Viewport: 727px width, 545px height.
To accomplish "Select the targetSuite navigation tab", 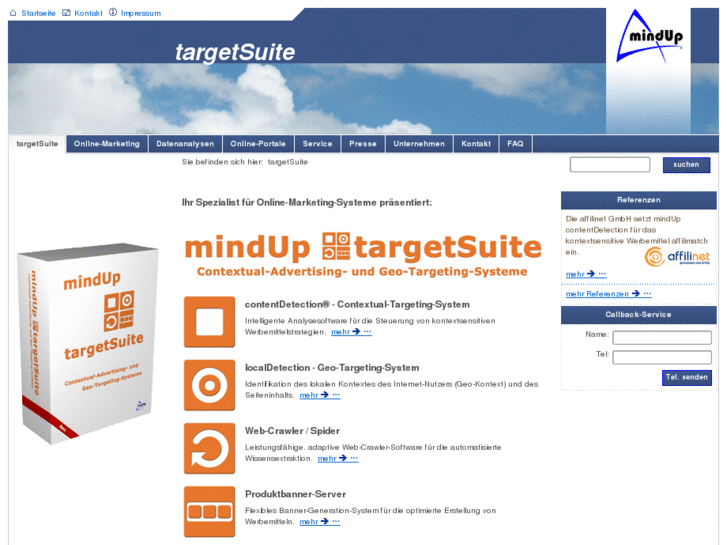I will coord(37,144).
